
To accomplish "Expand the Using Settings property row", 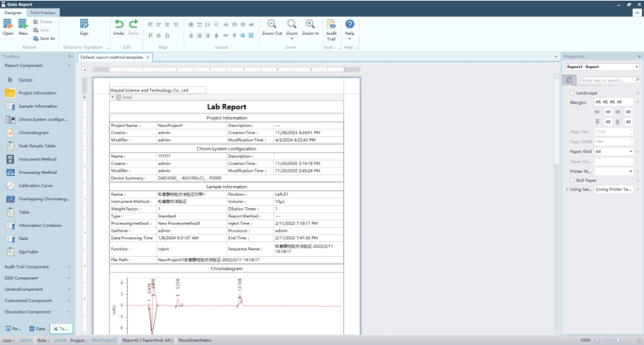I will [x=567, y=190].
